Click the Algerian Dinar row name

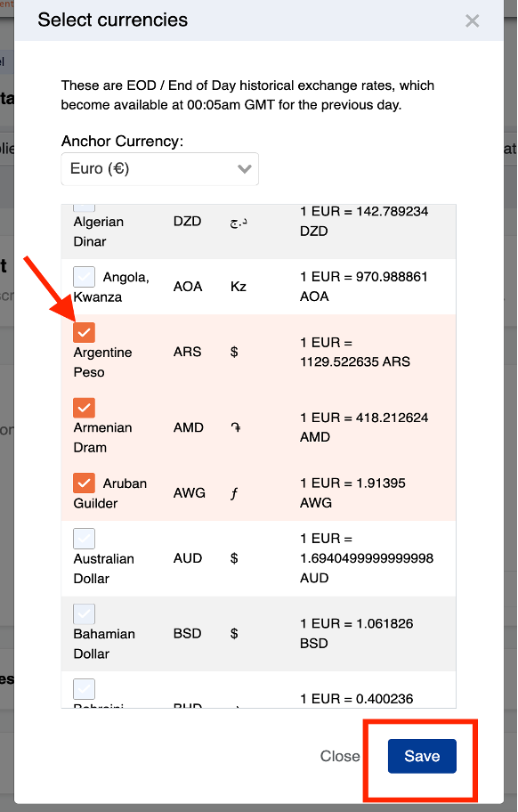click(x=98, y=231)
